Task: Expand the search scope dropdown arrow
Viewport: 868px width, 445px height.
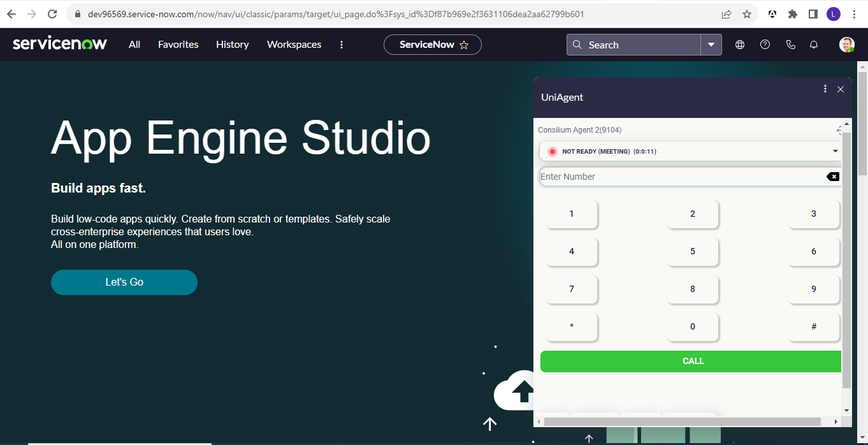Action: click(711, 45)
